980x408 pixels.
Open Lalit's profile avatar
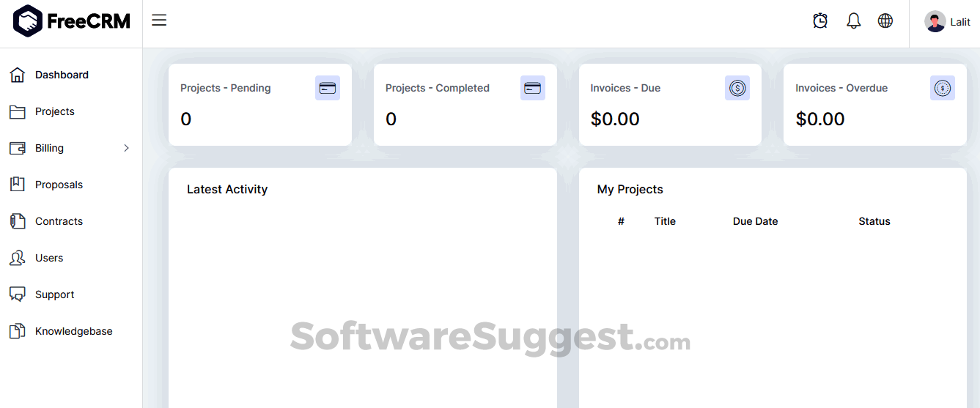[935, 22]
